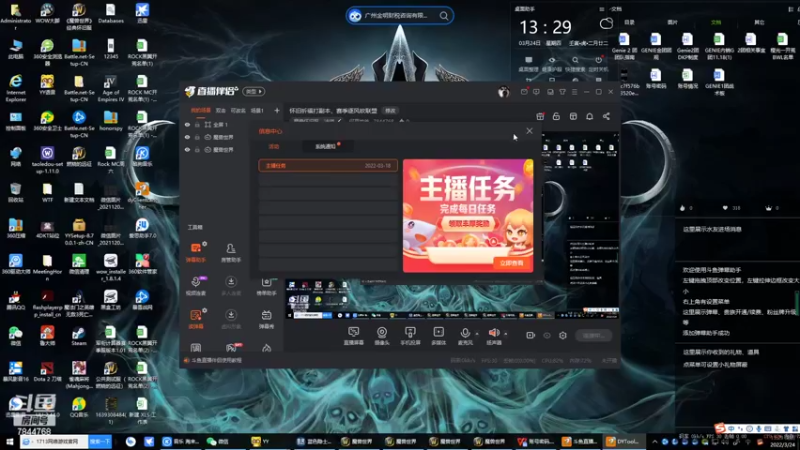Open the settings gear near start-stream button
Screen dimensions: 800x450
pyautogui.click(x=563, y=335)
